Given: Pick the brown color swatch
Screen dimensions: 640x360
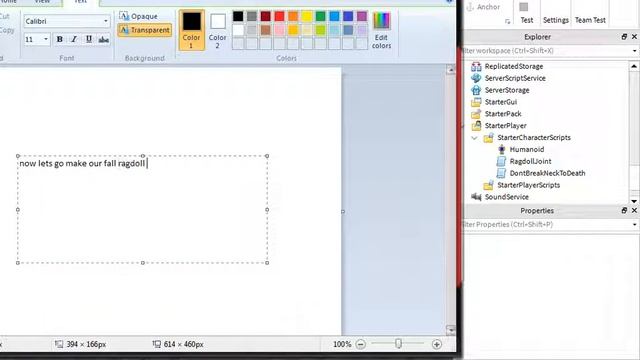Looking at the screenshot, I should pos(265,30).
